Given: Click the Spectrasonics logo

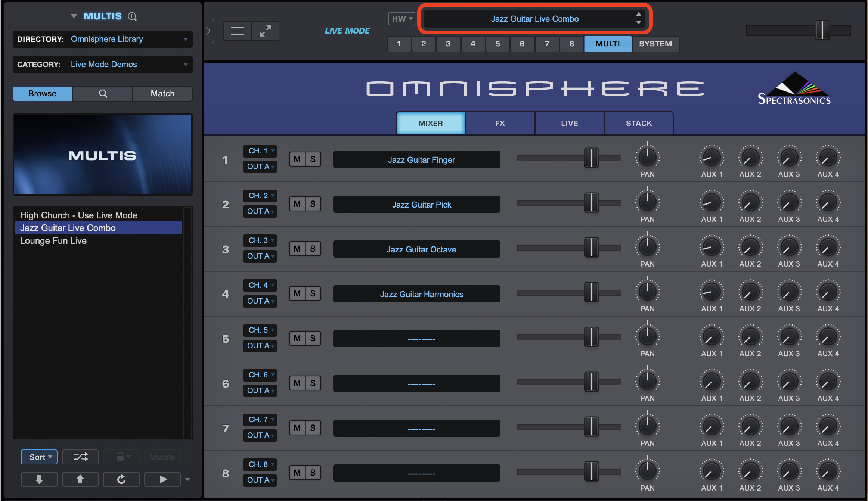Looking at the screenshot, I should click(x=794, y=88).
